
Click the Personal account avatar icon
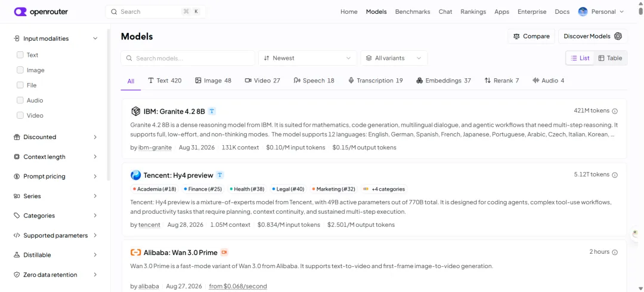click(583, 12)
